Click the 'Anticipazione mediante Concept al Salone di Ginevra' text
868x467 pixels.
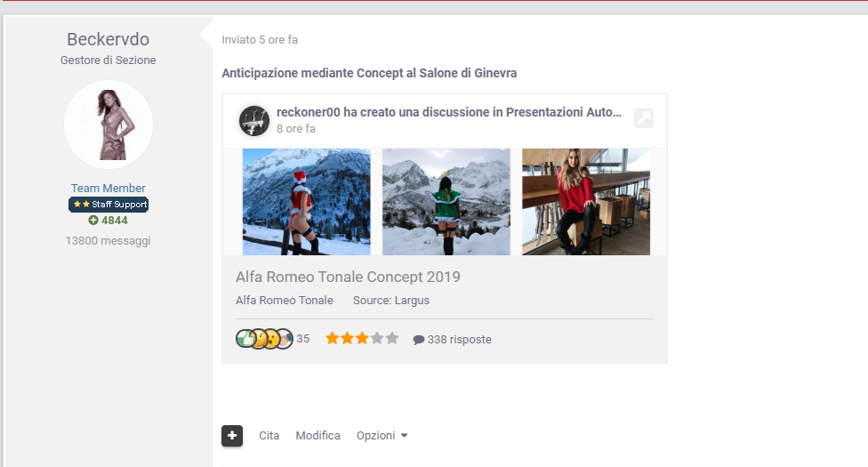tap(369, 73)
